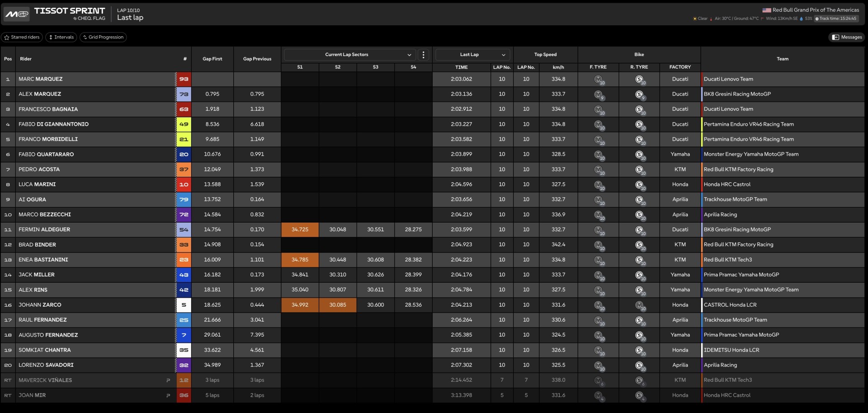Click Bastianini's front tyre icon

click(x=599, y=261)
